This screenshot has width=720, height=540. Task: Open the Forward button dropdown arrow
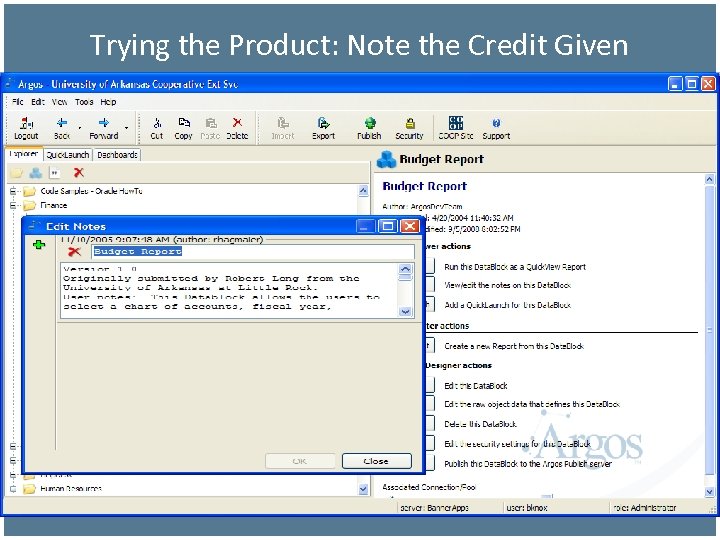[126, 128]
